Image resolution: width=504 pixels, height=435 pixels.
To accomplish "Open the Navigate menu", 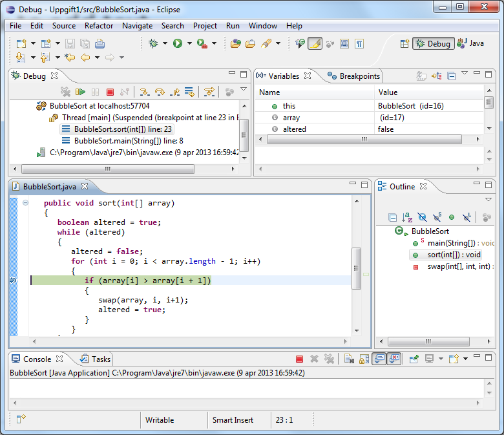I will tap(137, 26).
